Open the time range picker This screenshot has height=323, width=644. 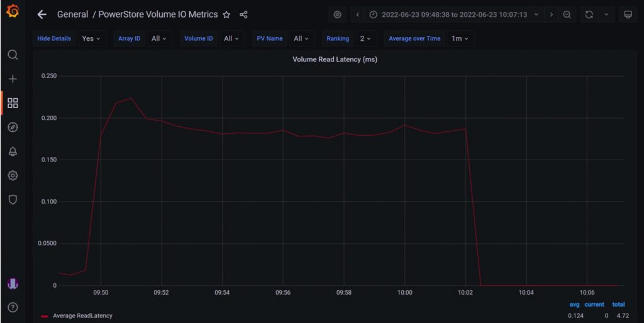(x=454, y=15)
